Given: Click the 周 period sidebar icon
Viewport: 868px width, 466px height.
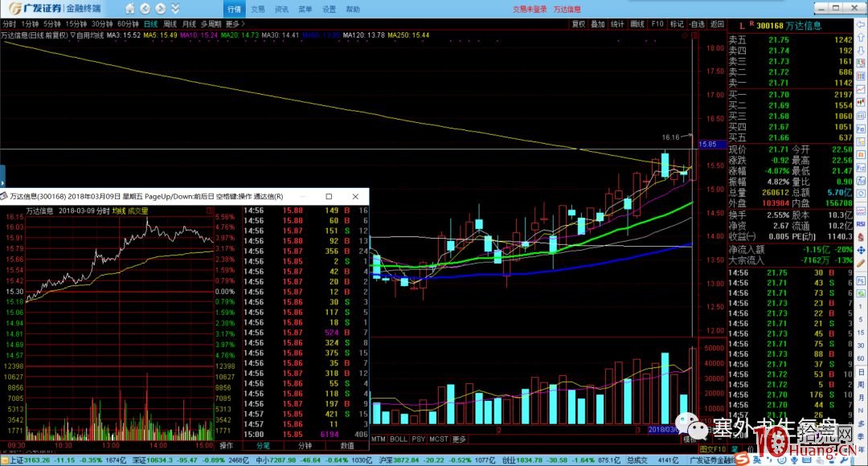Looking at the screenshot, I should 862,385.
